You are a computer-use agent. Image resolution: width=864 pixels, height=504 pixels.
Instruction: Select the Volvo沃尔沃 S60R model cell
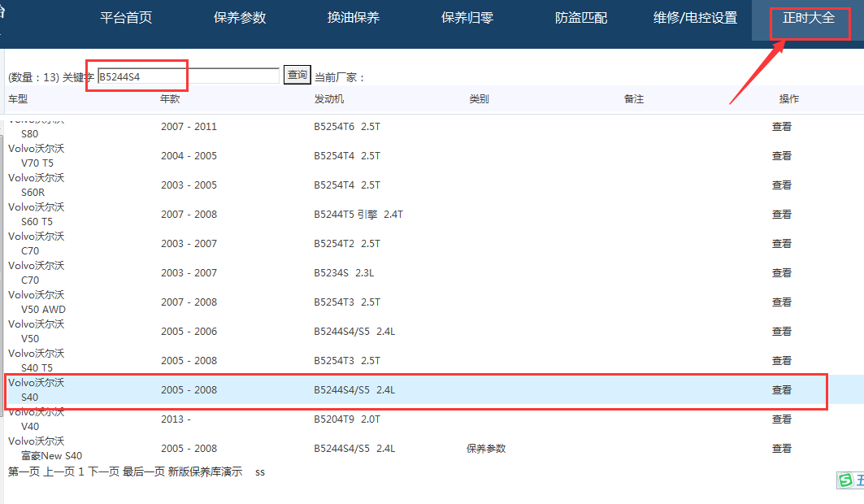coord(36,185)
